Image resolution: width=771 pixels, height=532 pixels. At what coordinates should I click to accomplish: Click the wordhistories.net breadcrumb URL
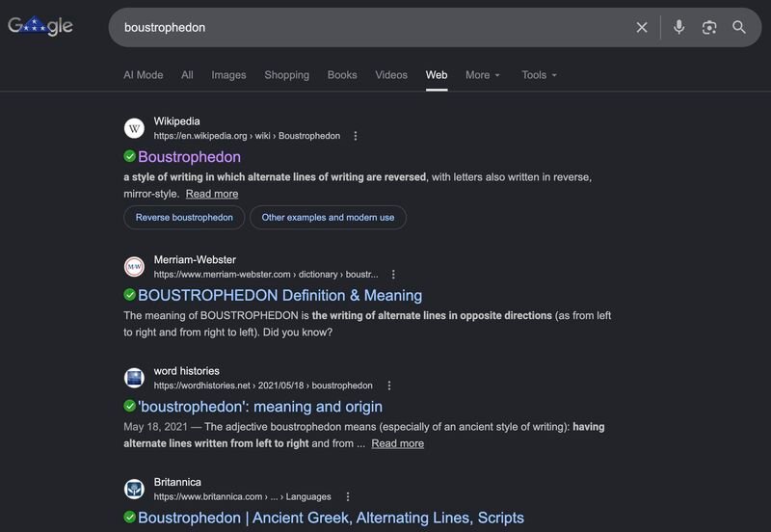263,386
